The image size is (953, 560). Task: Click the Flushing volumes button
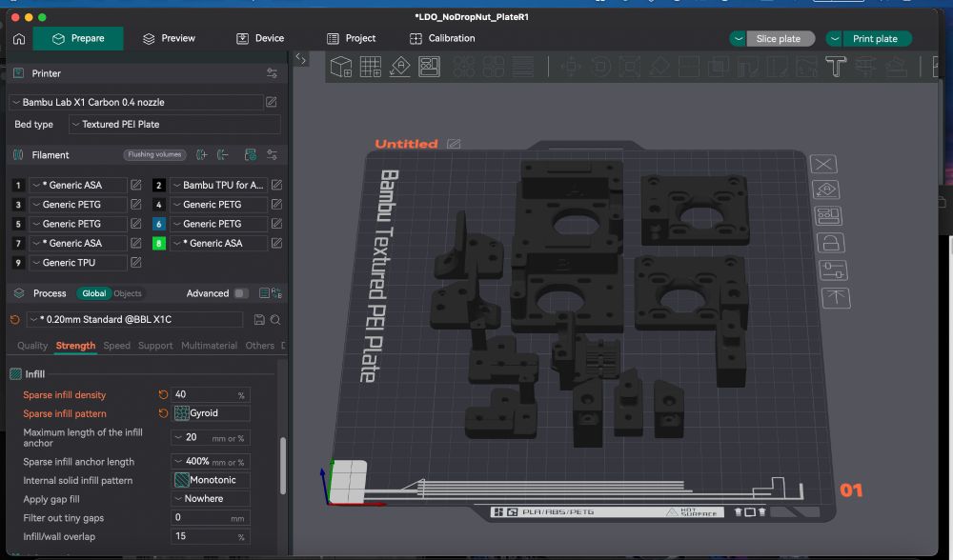[x=153, y=155]
